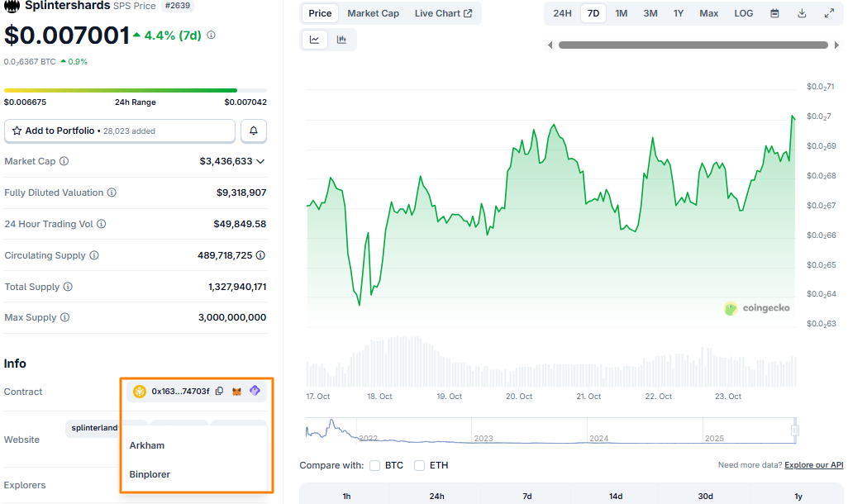Select Binplorer in the explorers dropdown
Viewport: 848px width, 504px height.
click(150, 474)
